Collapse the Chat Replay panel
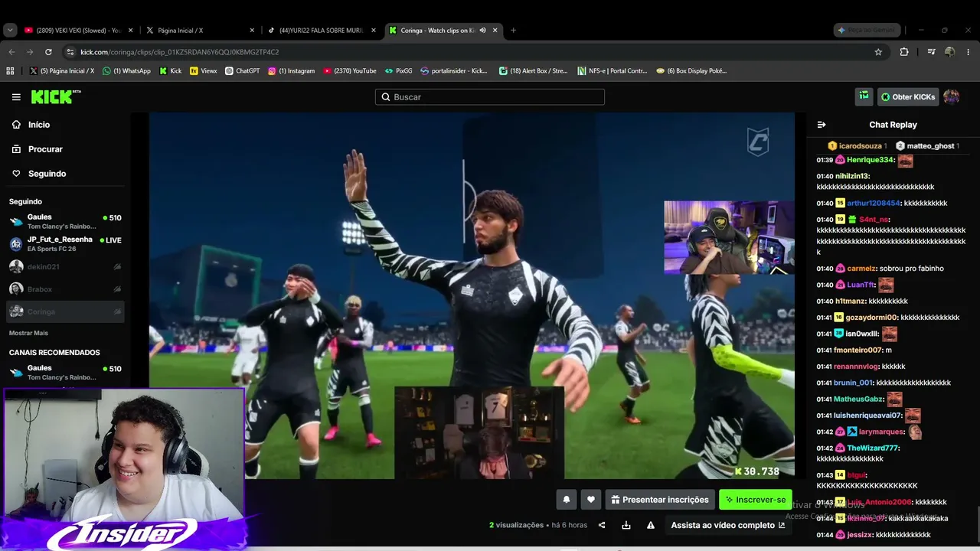 pos(822,125)
